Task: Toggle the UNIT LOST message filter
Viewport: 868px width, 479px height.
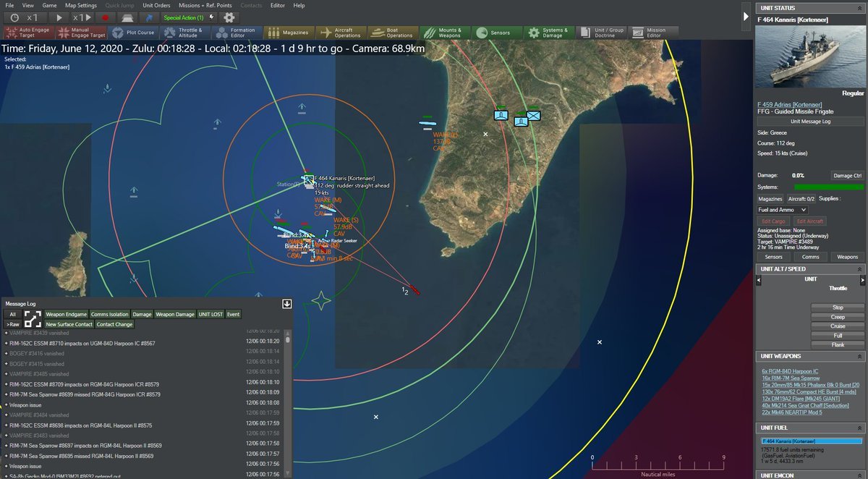Action: [210, 314]
